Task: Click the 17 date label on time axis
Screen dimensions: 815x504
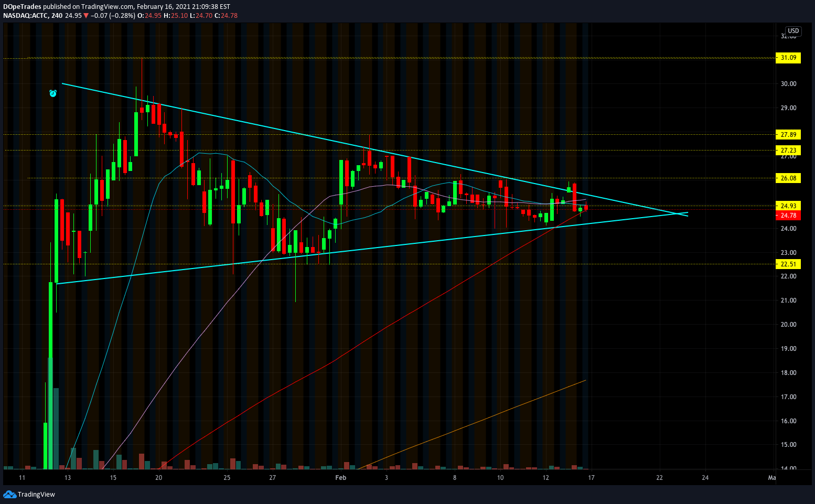Action: (591, 478)
